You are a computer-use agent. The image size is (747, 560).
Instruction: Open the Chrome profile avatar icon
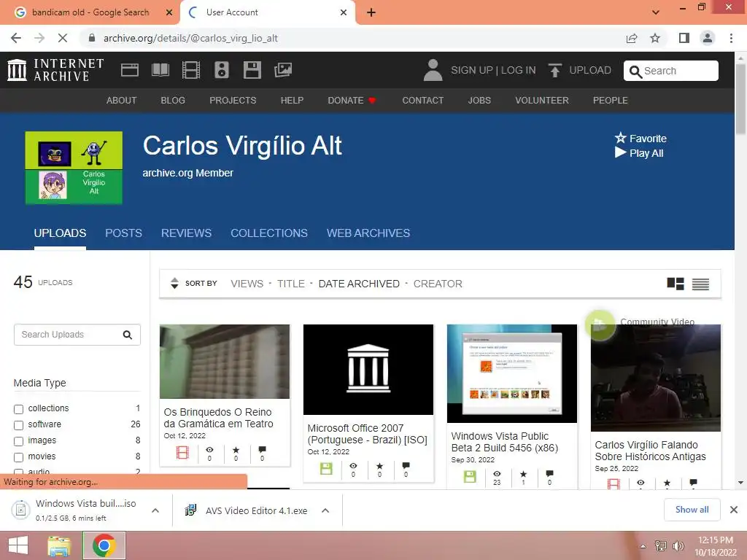(708, 38)
